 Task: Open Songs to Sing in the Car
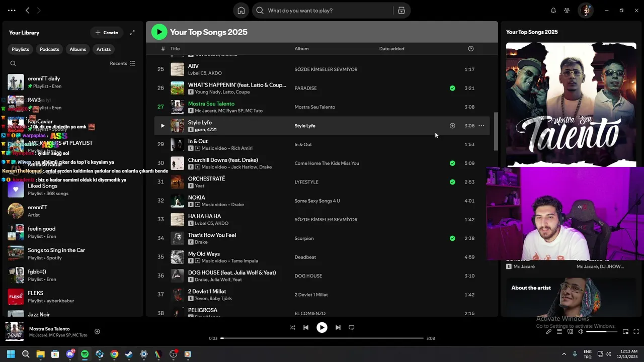point(73,254)
